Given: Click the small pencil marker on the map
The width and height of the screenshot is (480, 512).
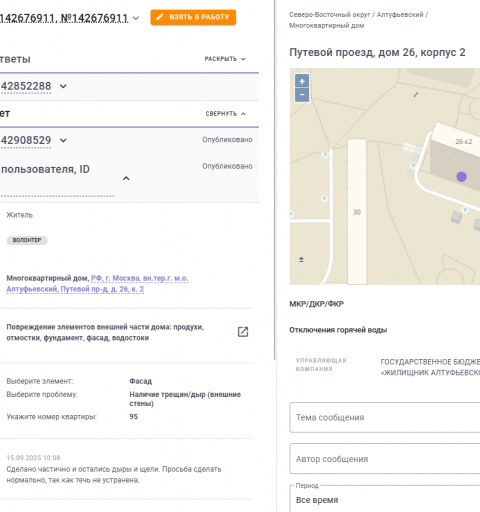Looking at the screenshot, I should pos(416,95).
